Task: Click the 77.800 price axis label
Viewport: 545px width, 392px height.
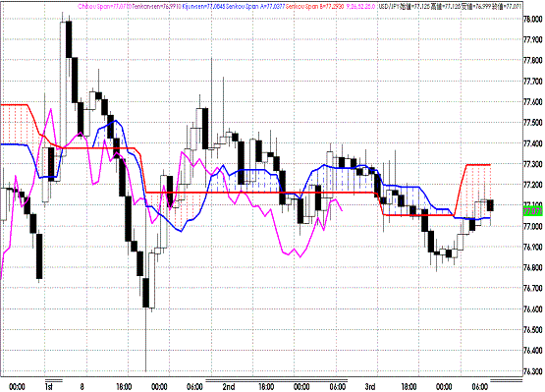Action: tap(532, 61)
